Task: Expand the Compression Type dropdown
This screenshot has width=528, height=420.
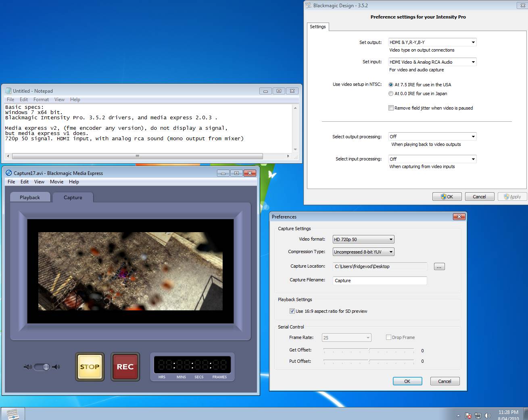Action: click(x=363, y=252)
